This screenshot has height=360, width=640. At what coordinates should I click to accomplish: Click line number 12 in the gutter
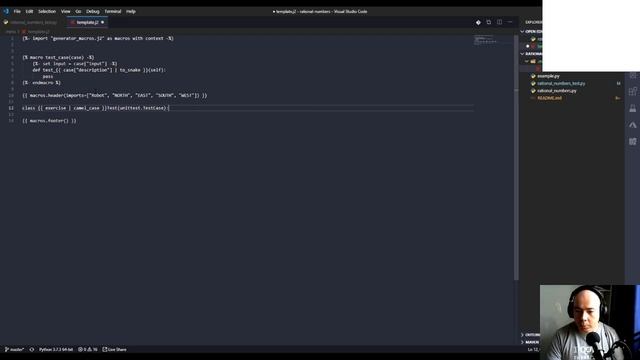pos(11,108)
